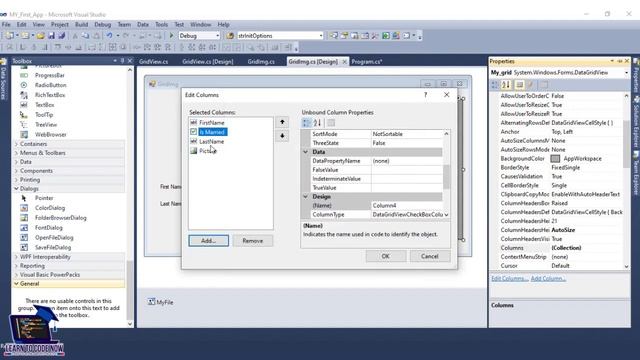This screenshot has height=360, width=640.
Task: Click the (Name) Column4 value field
Action: (x=407, y=206)
